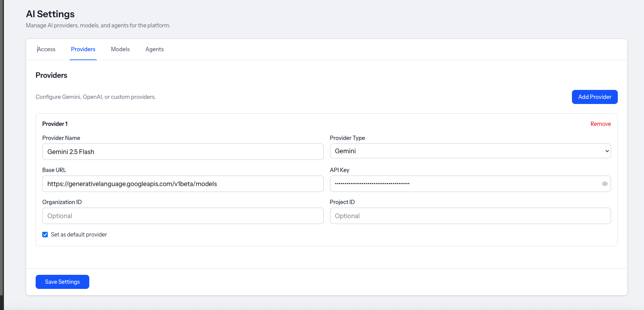Click the Add Provider button
644x310 pixels.
click(x=595, y=97)
